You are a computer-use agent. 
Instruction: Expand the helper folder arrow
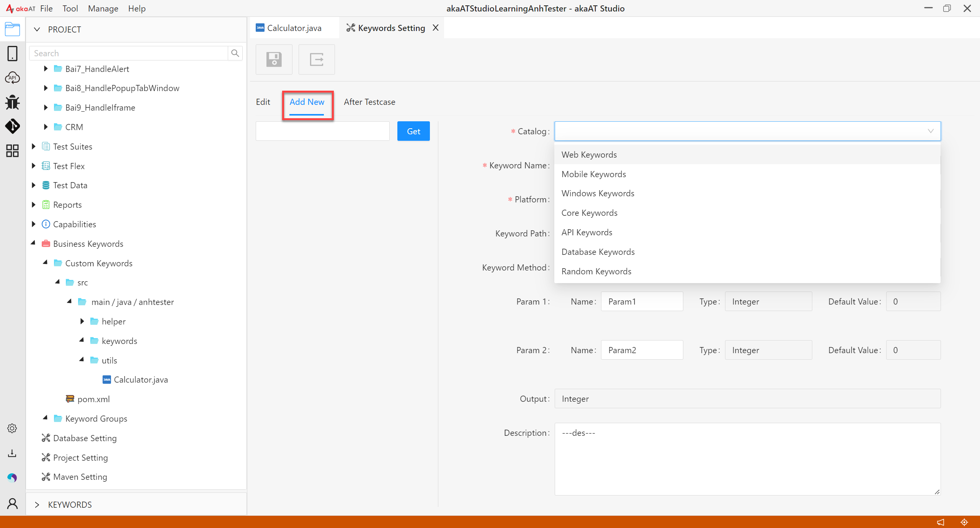click(82, 321)
